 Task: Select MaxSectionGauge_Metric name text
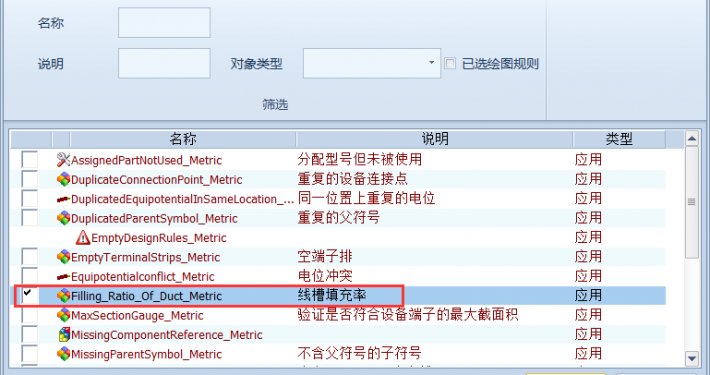(137, 316)
